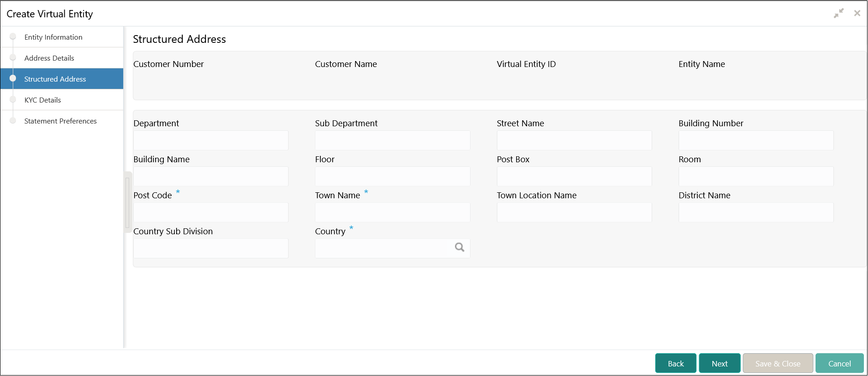868x376 pixels.
Task: Click the sidebar splitter collapse handle
Action: pyautogui.click(x=127, y=202)
